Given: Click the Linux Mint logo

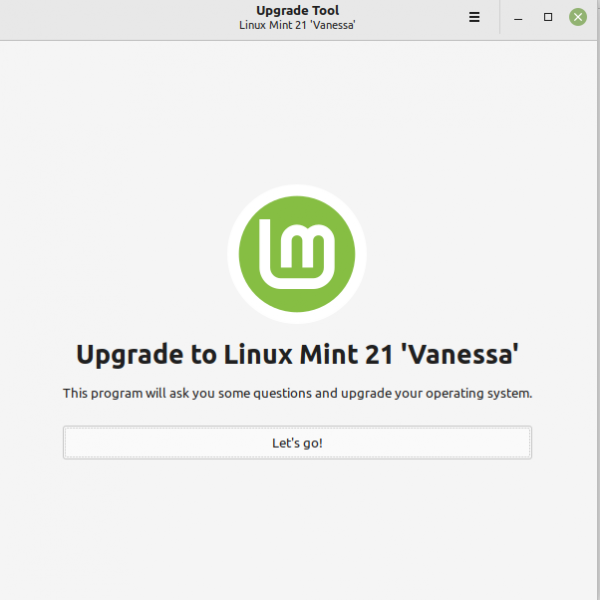Looking at the screenshot, I should (297, 254).
